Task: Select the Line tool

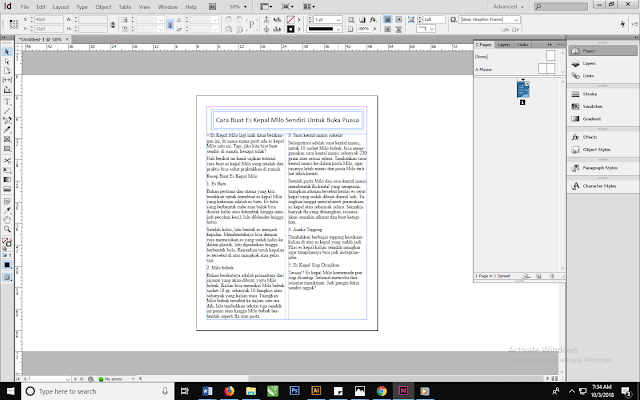Action: 7,111
